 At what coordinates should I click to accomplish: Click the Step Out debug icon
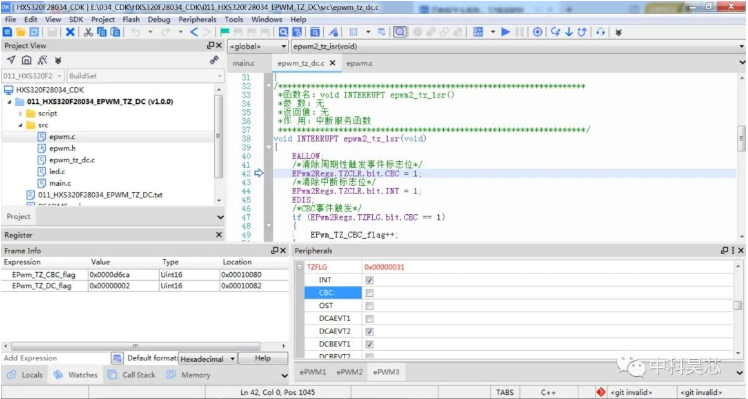[582, 32]
